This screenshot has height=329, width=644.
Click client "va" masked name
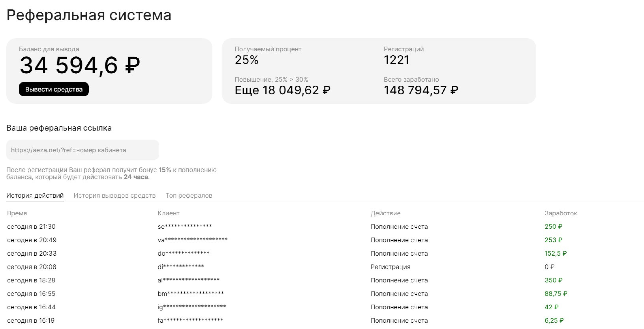[192, 240]
